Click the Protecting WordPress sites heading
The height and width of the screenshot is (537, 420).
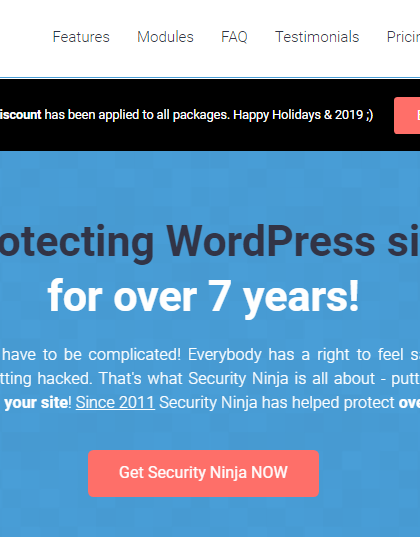pyautogui.click(x=210, y=241)
